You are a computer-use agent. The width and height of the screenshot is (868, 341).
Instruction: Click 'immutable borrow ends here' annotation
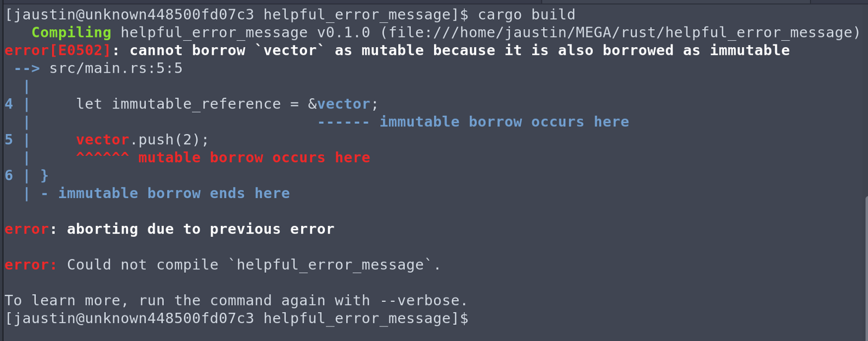pyautogui.click(x=174, y=194)
